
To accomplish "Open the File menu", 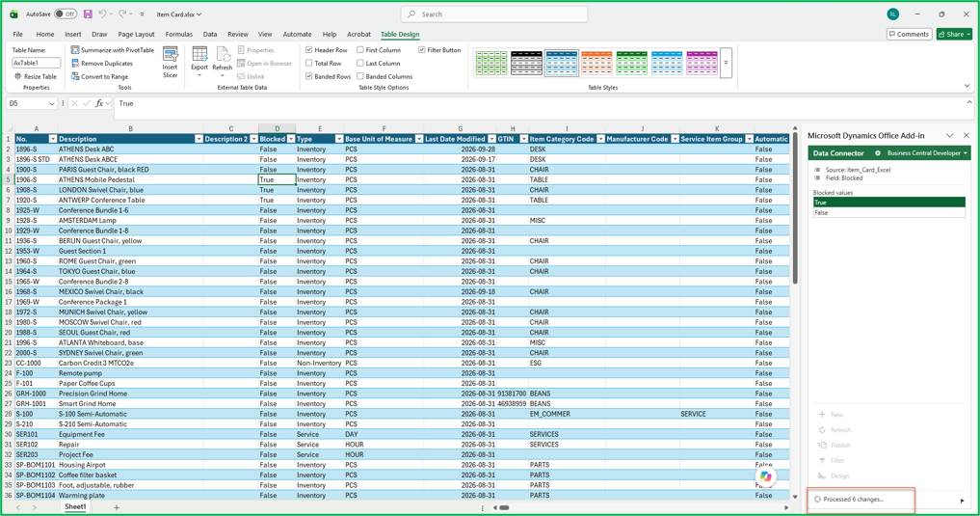I will 17,35.
